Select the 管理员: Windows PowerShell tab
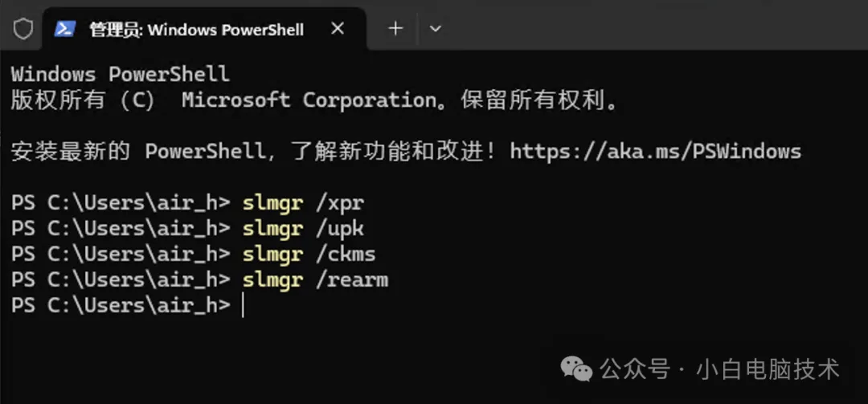The image size is (868, 404). click(197, 30)
